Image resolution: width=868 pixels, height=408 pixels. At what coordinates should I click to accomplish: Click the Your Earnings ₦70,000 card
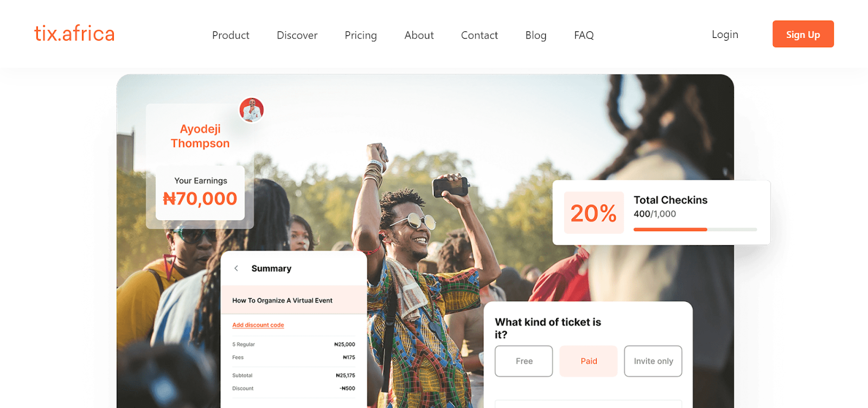(x=200, y=193)
